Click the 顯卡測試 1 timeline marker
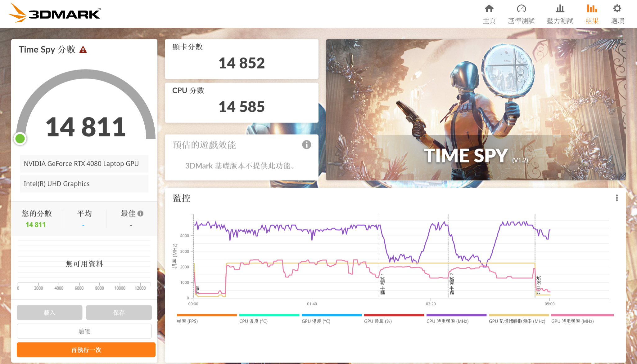 pyautogui.click(x=382, y=284)
